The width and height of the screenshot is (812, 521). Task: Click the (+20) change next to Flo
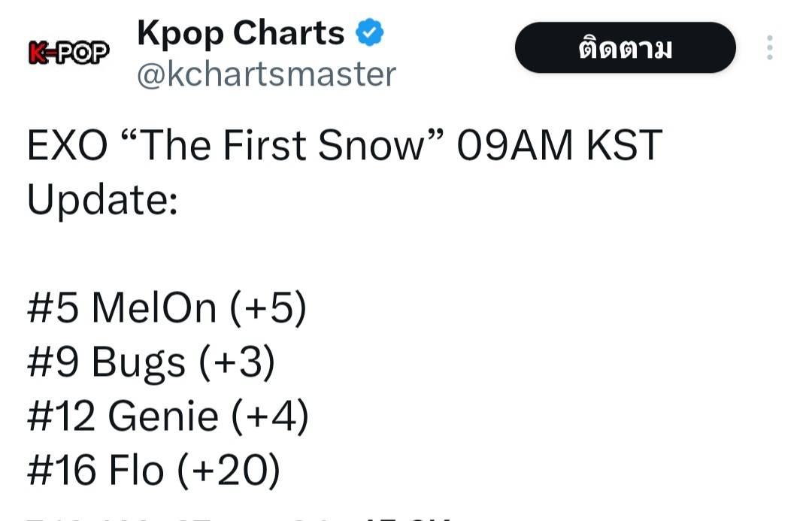coord(229,470)
